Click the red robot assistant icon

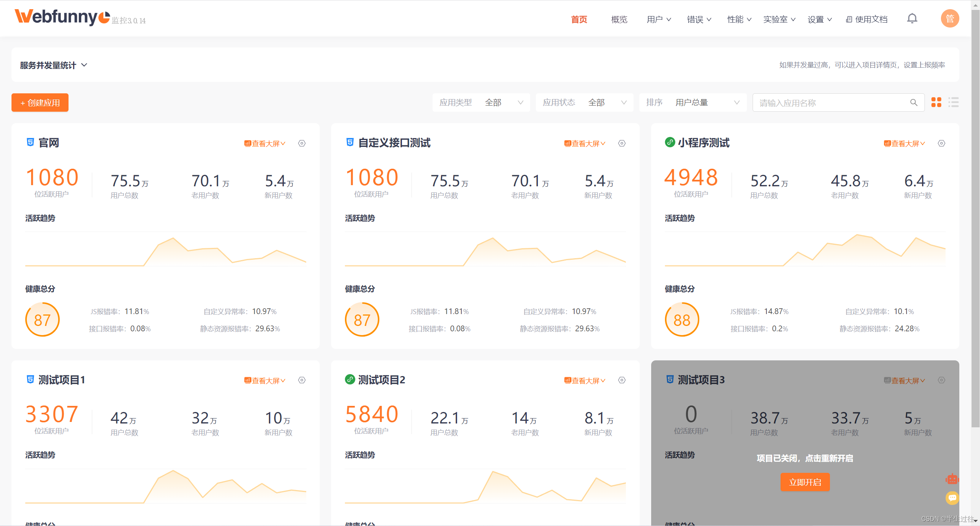coord(952,479)
